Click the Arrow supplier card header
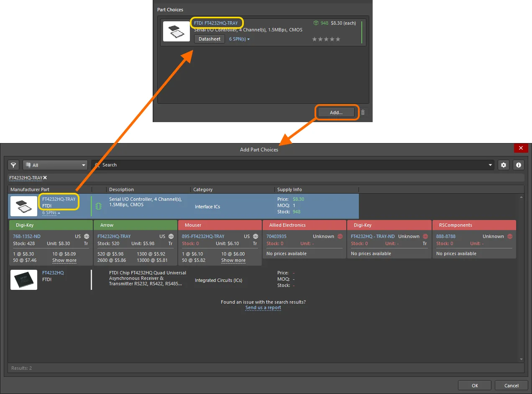Image resolution: width=532 pixels, height=394 pixels. coord(136,225)
